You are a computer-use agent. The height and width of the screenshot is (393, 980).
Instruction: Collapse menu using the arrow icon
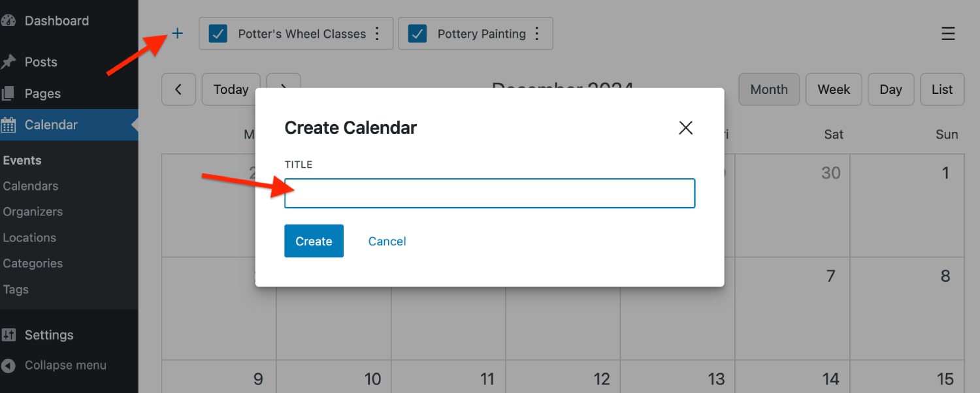[x=8, y=366]
